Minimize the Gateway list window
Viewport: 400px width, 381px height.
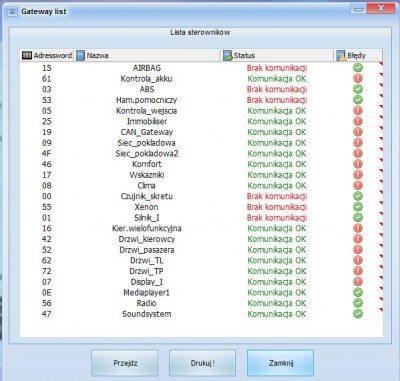click(358, 9)
